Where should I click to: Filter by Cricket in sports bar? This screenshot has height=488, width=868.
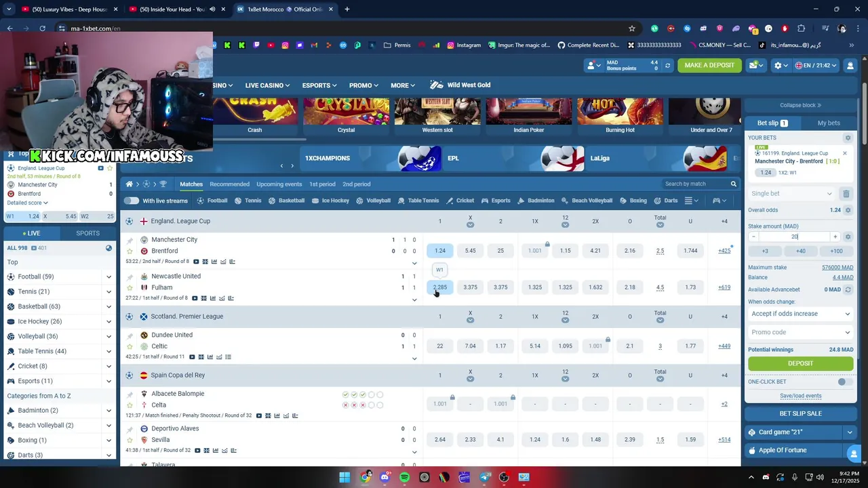[x=460, y=201]
